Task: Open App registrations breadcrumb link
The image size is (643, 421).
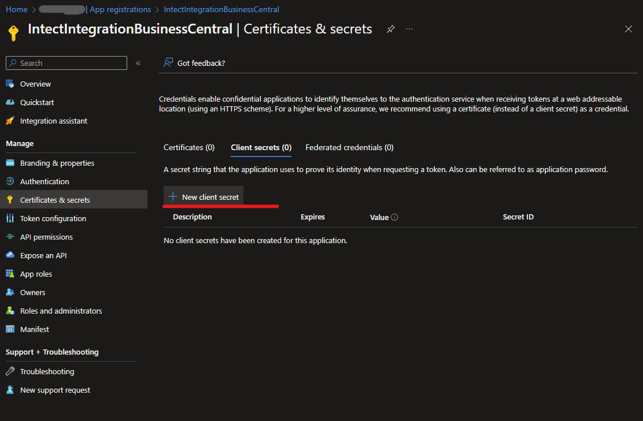Action: coord(120,9)
